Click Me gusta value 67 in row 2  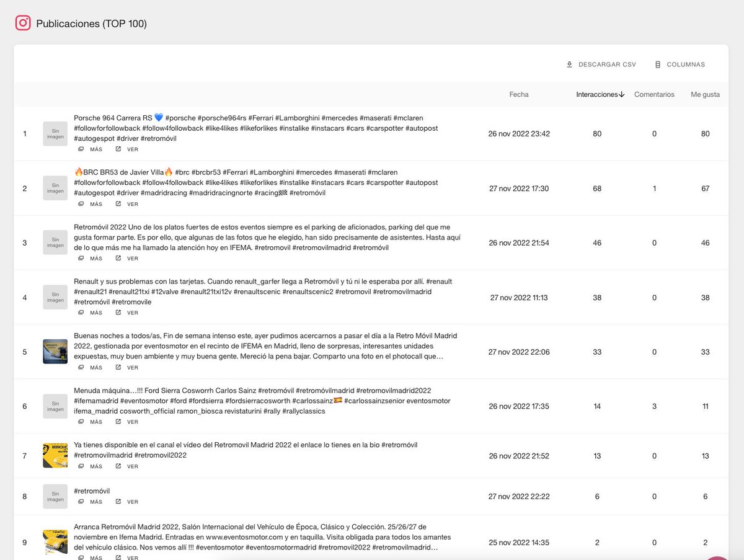coord(706,189)
